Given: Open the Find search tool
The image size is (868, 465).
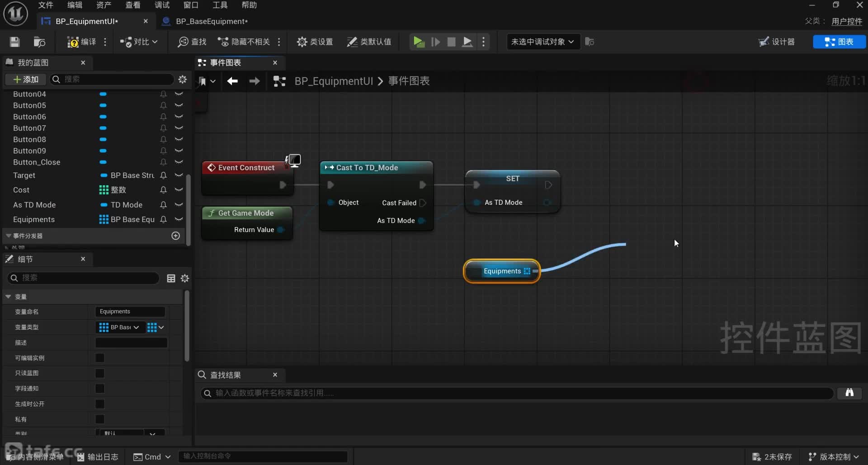Looking at the screenshot, I should click(x=192, y=42).
